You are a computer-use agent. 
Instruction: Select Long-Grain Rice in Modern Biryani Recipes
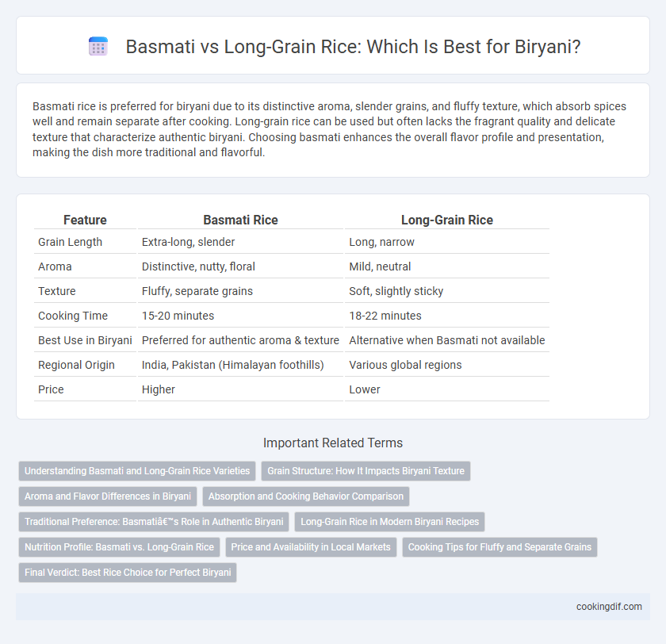pos(389,522)
